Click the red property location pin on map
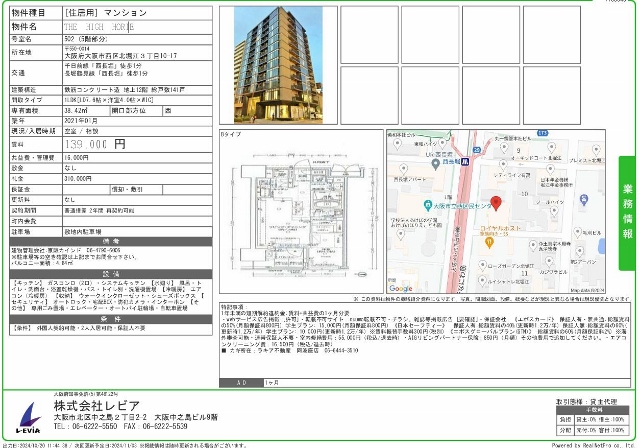640x448 pixels. coord(496,203)
